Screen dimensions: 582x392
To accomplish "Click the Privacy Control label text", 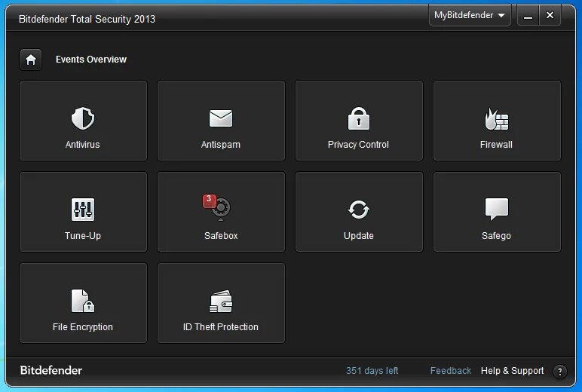I will (358, 145).
